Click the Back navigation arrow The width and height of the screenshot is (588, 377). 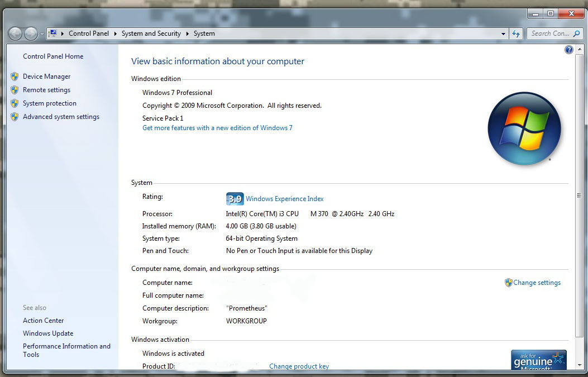tap(15, 34)
